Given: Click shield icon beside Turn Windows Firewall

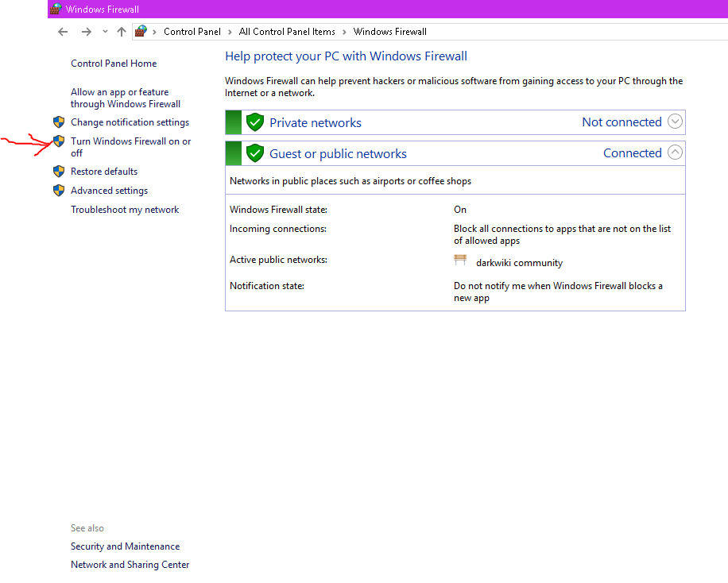Looking at the screenshot, I should [59, 141].
